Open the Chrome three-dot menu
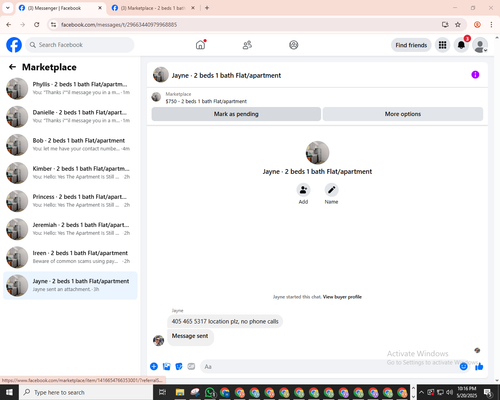500x400 pixels. click(491, 24)
